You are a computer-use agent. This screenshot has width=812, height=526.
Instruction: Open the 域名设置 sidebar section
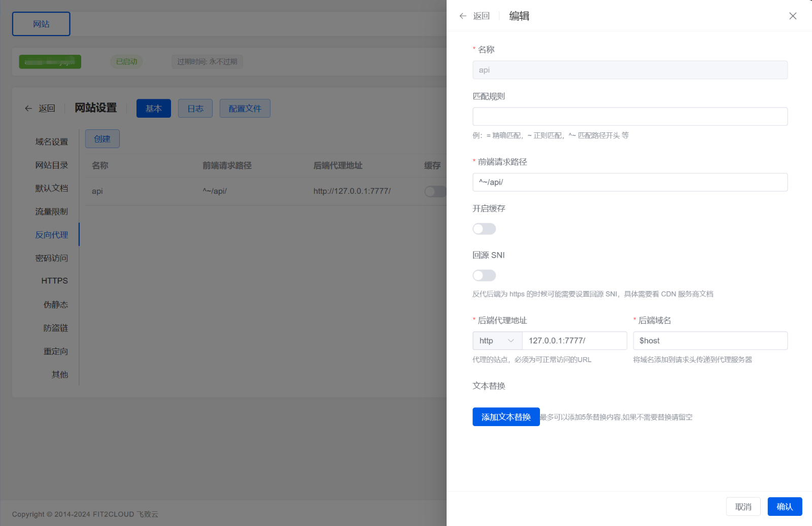[52, 142]
